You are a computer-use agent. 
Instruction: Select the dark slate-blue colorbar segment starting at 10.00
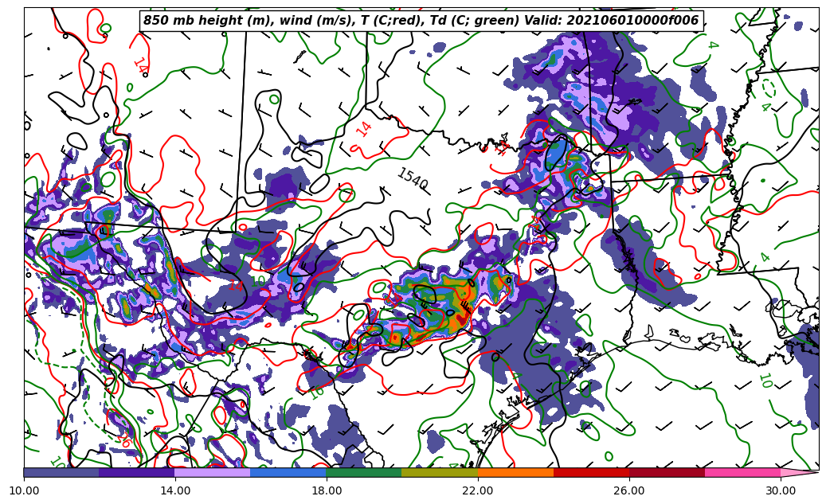pos(61,472)
